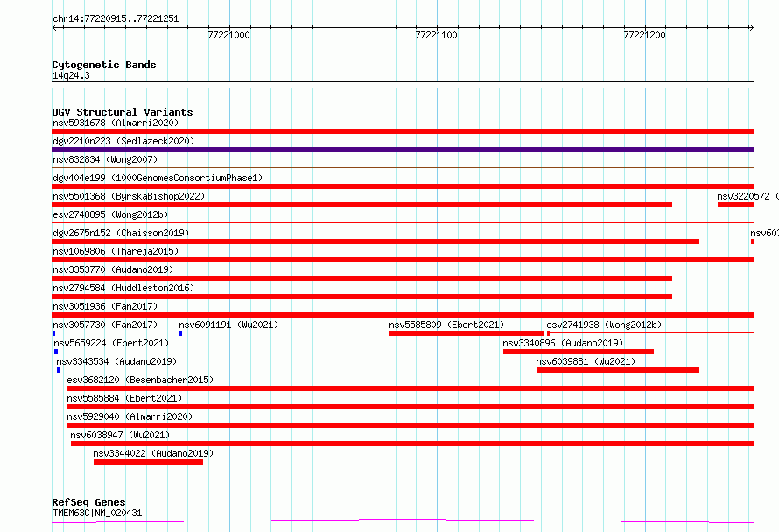Select the purple dgv2210n223 variant bar
The image size is (779, 532).
tap(403, 150)
